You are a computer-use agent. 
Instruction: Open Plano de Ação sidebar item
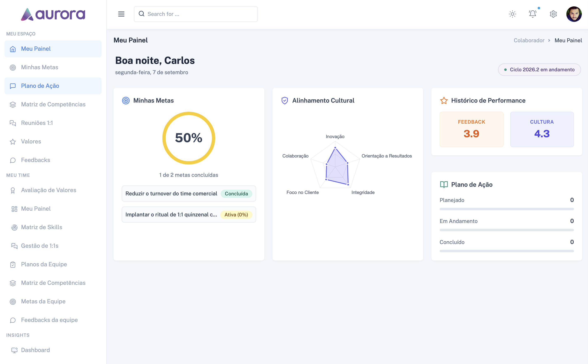pyautogui.click(x=53, y=86)
